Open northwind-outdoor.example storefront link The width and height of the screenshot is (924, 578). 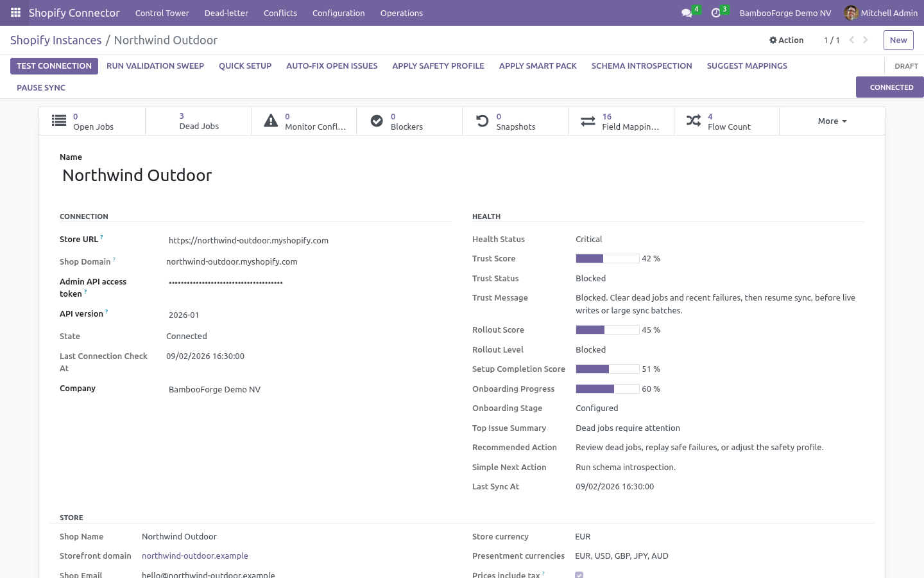[195, 556]
